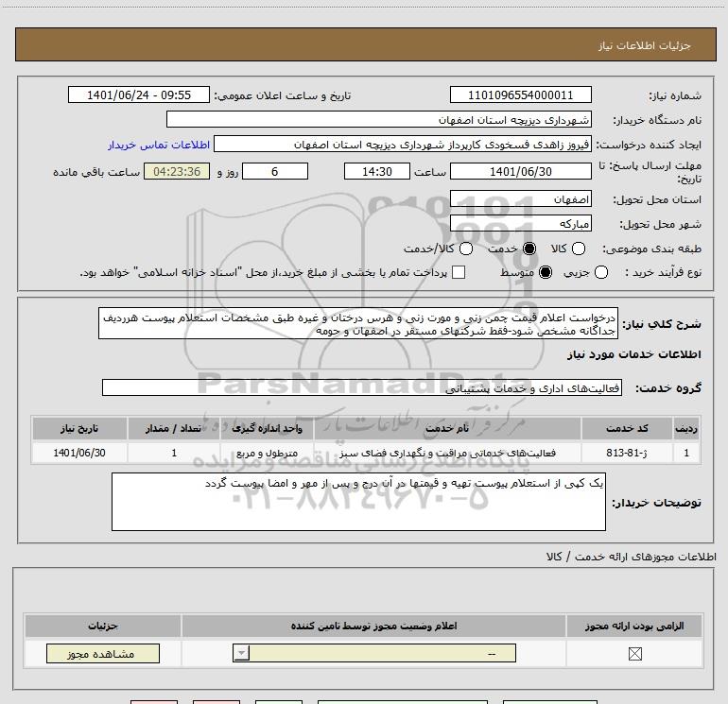This screenshot has width=728, height=704.
Task: Click the توضیحات خریدار text area
Action: point(358,502)
